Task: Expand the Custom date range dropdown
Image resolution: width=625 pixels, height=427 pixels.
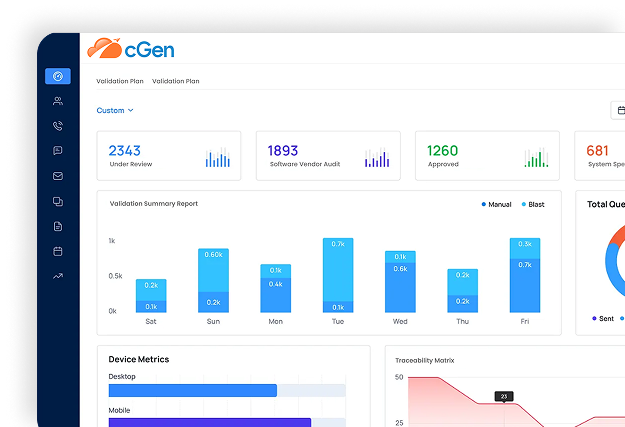Action: point(115,110)
